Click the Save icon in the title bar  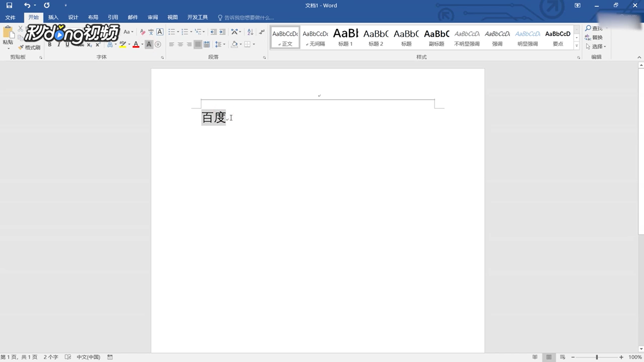click(9, 5)
